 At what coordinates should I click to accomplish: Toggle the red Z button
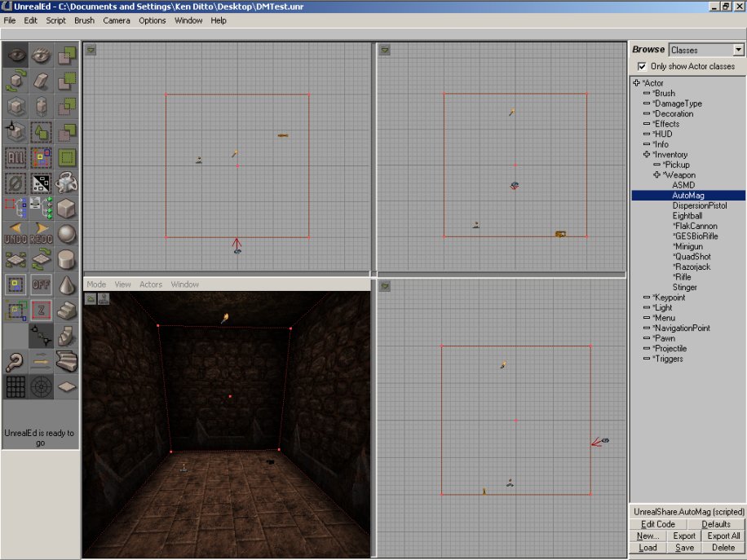(x=41, y=311)
